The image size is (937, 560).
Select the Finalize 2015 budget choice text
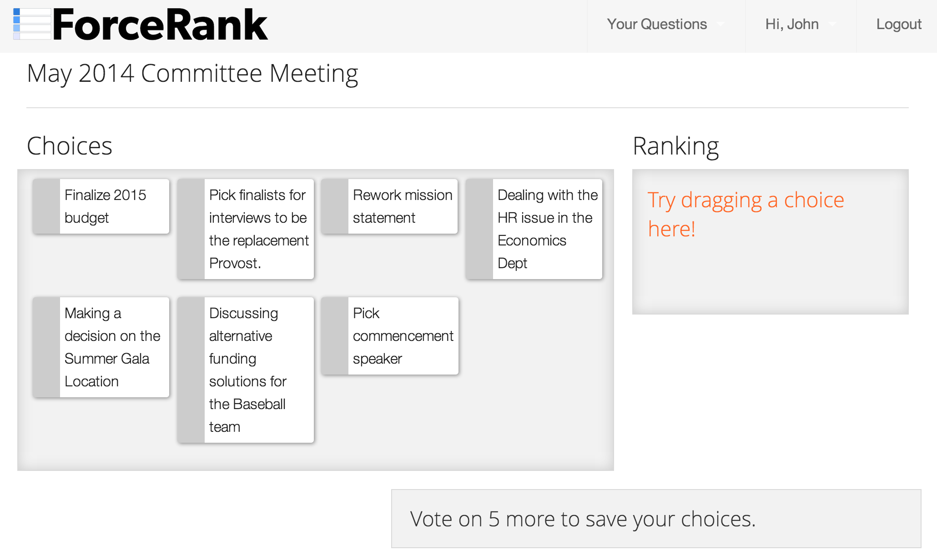point(106,206)
